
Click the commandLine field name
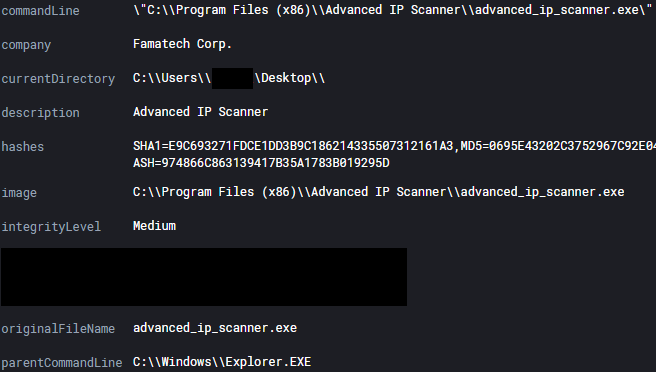(41, 11)
